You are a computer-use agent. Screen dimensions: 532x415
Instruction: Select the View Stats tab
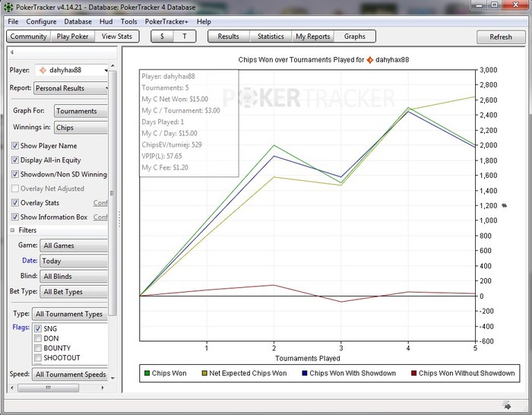[x=117, y=36]
